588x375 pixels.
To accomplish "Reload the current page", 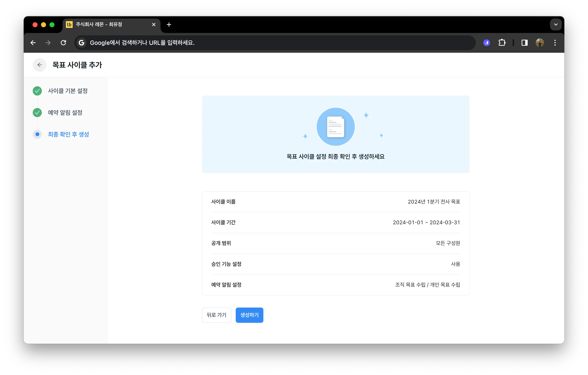I will [64, 43].
